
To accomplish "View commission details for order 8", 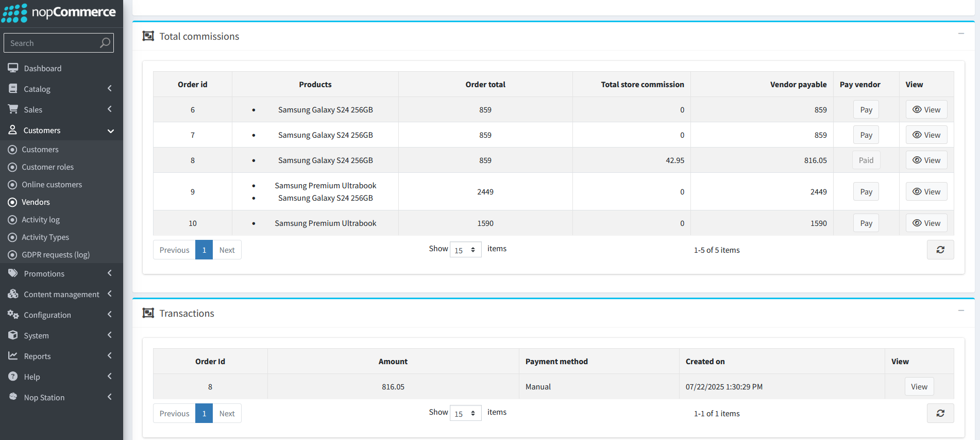I will pos(926,160).
